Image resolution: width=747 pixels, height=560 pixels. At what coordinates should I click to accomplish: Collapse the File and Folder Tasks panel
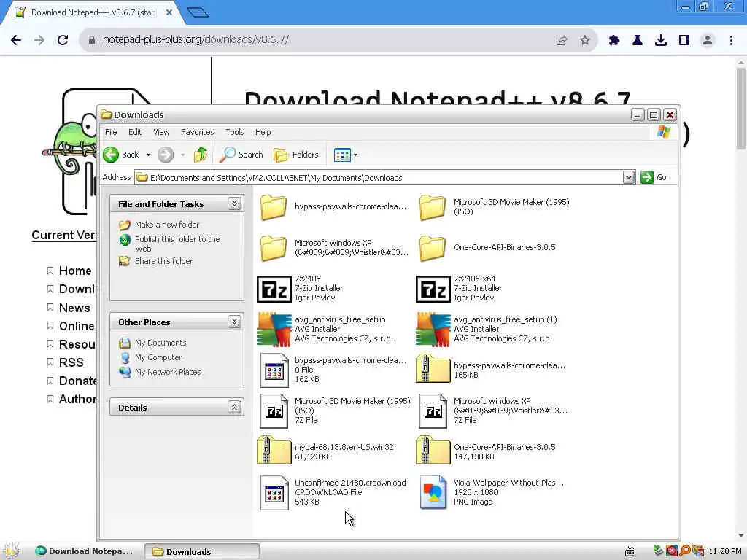234,204
